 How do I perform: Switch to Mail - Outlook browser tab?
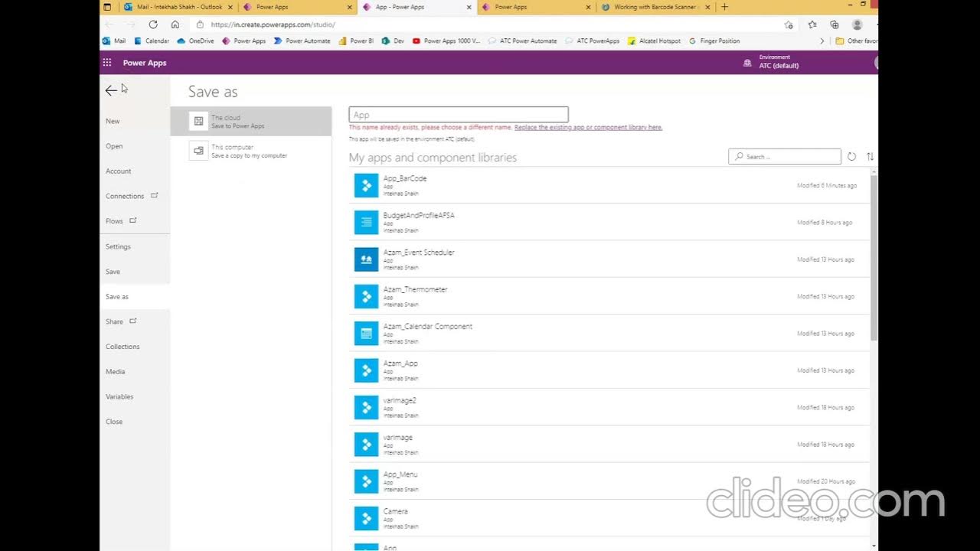click(178, 7)
